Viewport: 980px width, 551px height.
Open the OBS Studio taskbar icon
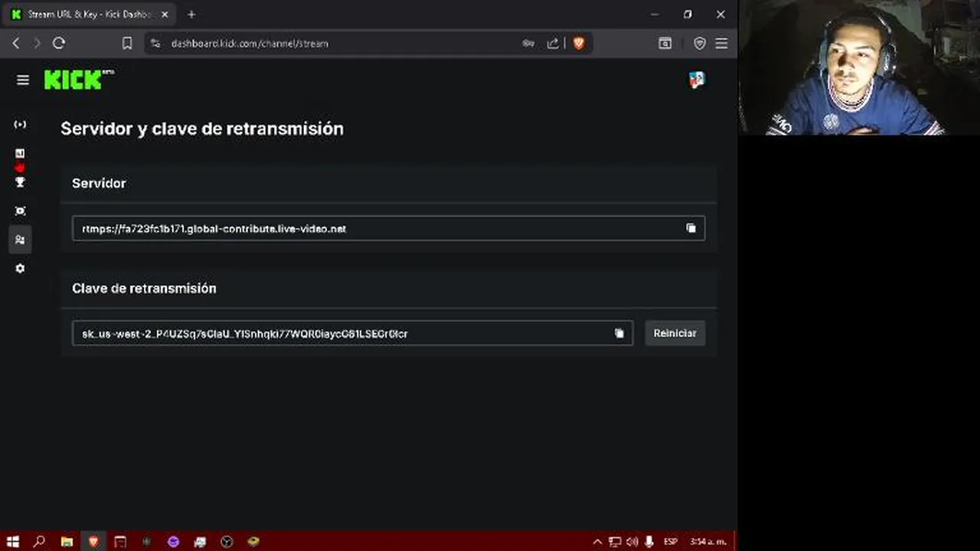pyautogui.click(x=227, y=542)
